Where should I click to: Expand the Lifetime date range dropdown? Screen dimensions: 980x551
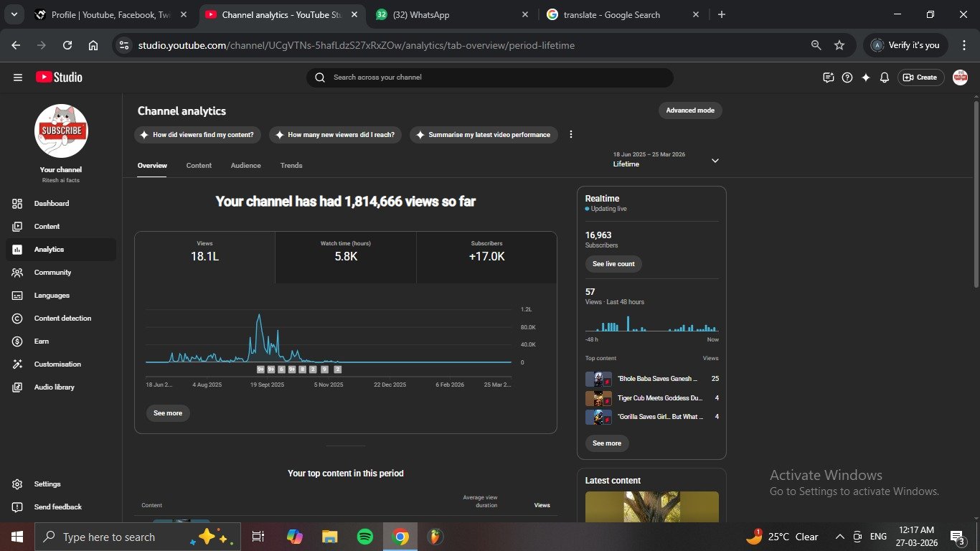click(715, 161)
